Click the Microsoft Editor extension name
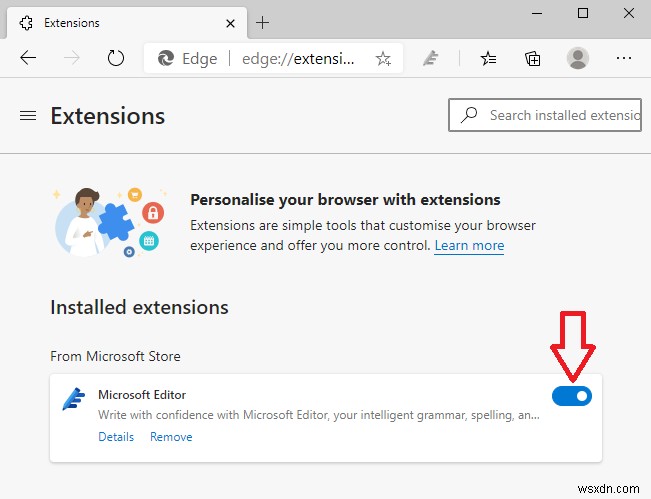Image resolution: width=651 pixels, height=499 pixels. (x=142, y=394)
